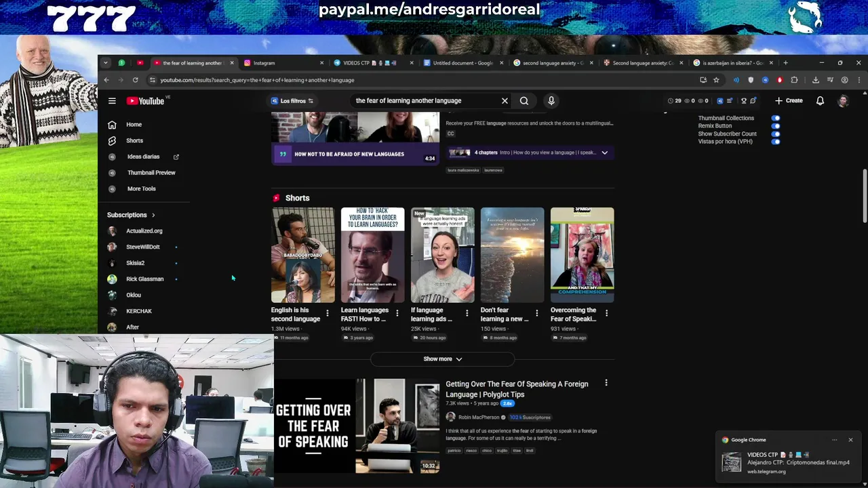Open options for Overcoming the Fear short

[606, 313]
